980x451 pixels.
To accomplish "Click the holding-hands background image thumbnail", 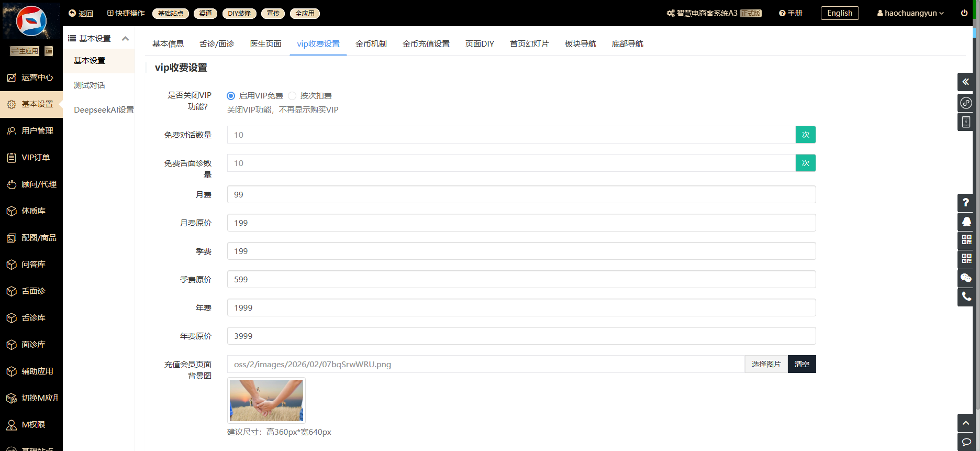I will [x=266, y=400].
